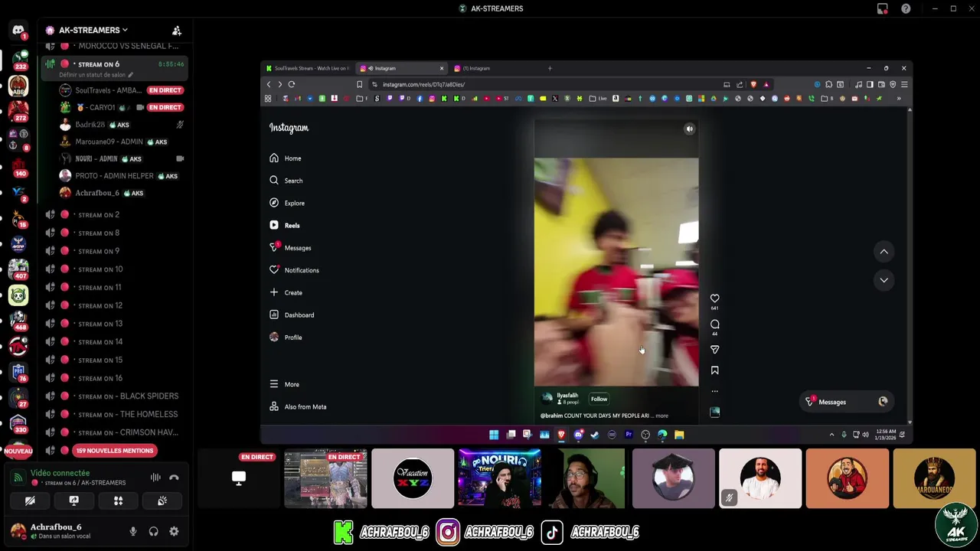Go to previous reel with up chevron

pyautogui.click(x=884, y=252)
